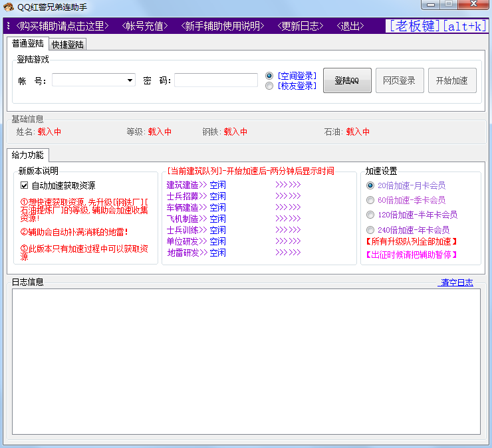Click the 开始加速 button

click(x=452, y=80)
